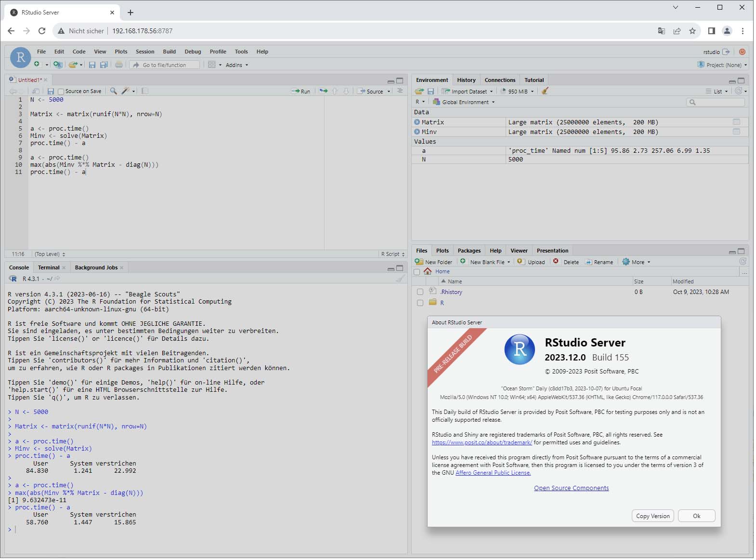Click the find/replace magnifier icon in the editor
This screenshot has width=756, height=560.
(x=113, y=91)
